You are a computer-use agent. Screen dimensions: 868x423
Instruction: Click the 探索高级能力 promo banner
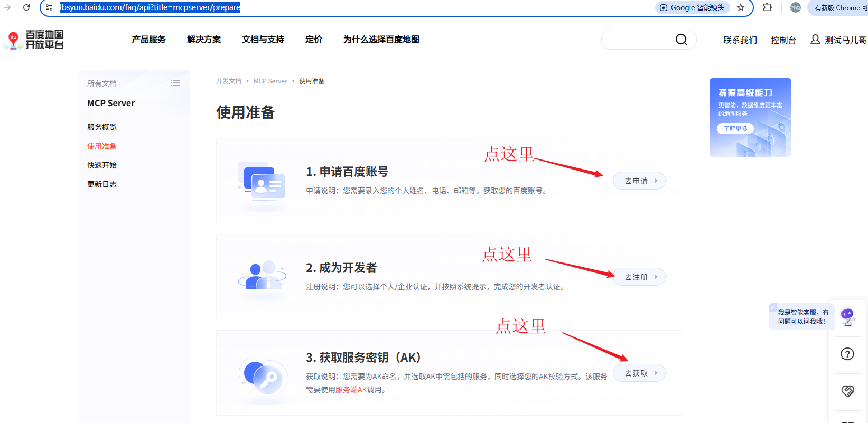coord(750,118)
